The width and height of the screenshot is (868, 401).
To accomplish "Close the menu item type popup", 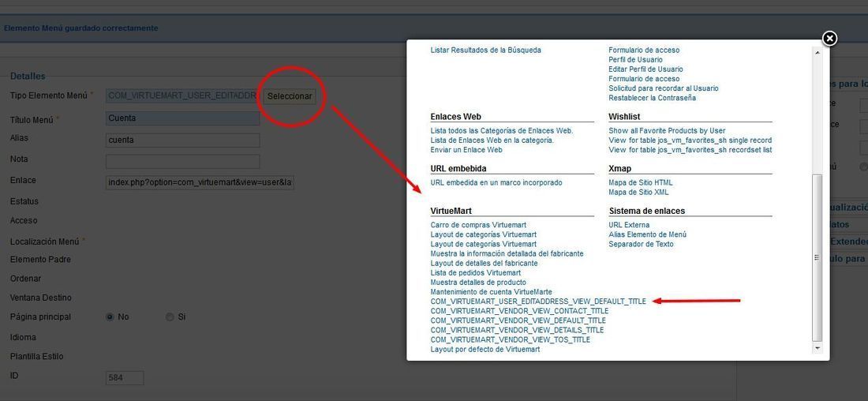I will [829, 38].
